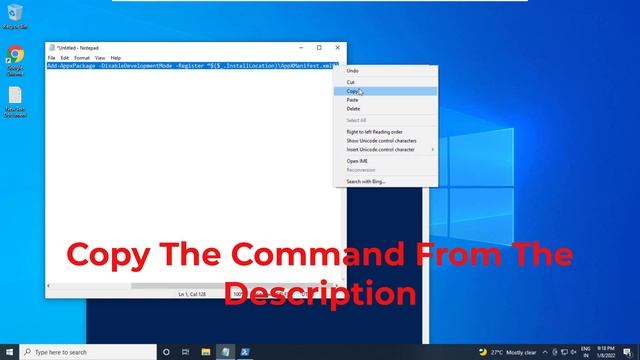Open File Explorer from the taskbar
This screenshot has height=360, width=640.
coord(206,352)
